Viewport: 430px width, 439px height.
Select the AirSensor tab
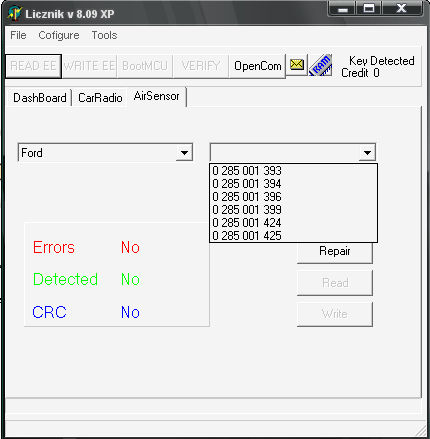156,96
